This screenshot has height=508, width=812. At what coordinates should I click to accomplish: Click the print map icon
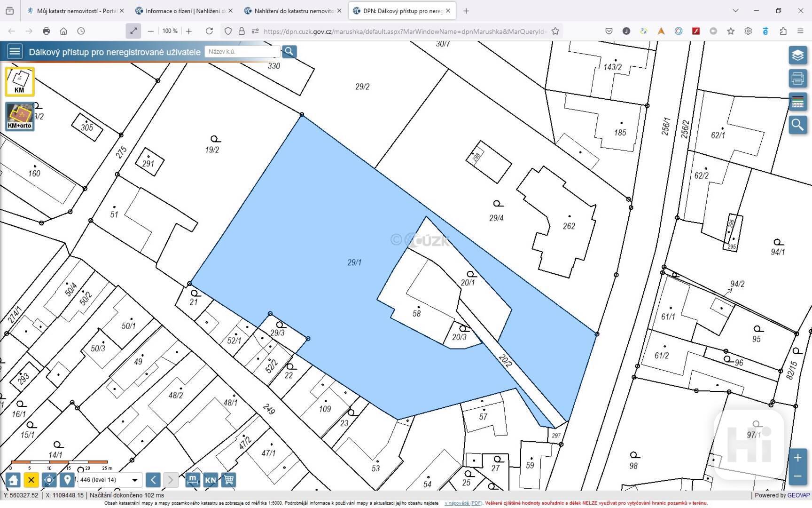(x=797, y=78)
